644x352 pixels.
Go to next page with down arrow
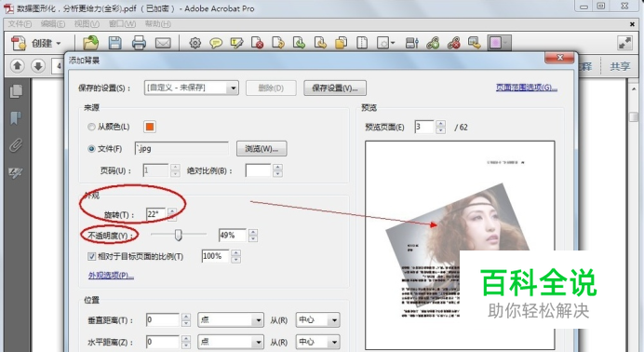tap(38, 66)
